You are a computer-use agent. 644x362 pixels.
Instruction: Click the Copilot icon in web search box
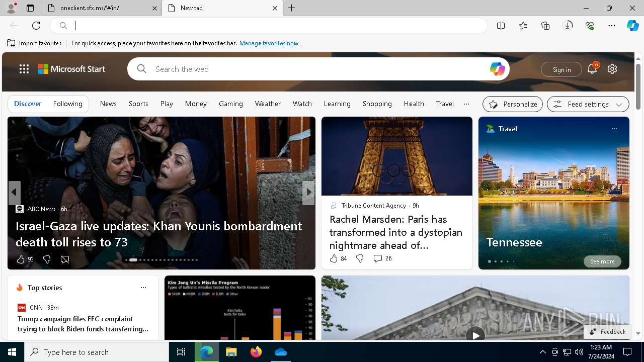point(497,69)
